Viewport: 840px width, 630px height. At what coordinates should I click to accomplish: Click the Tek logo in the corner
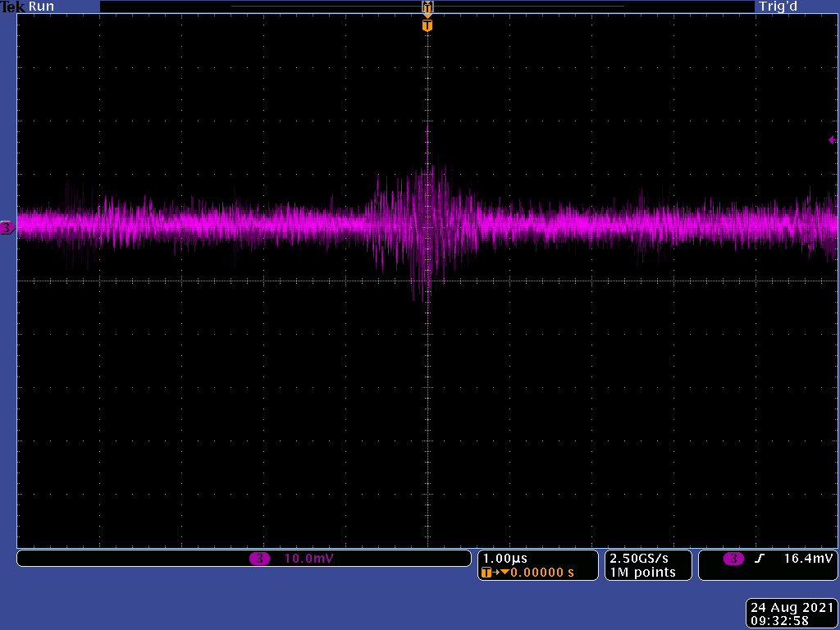pos(12,7)
